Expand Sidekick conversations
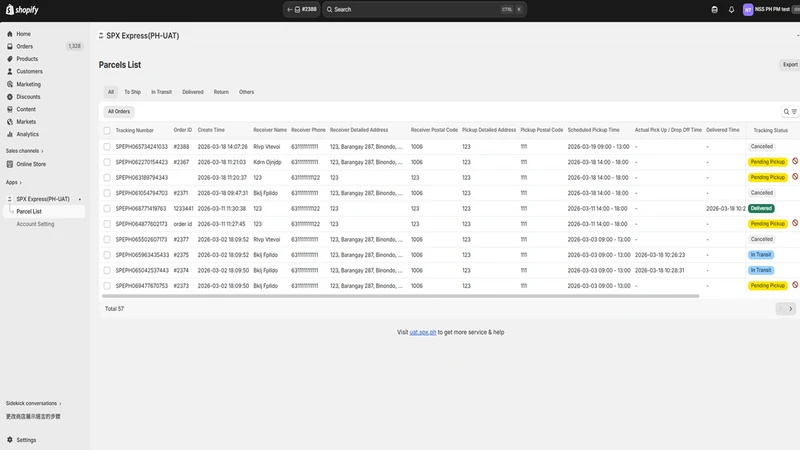800x450 pixels. click(x=34, y=404)
